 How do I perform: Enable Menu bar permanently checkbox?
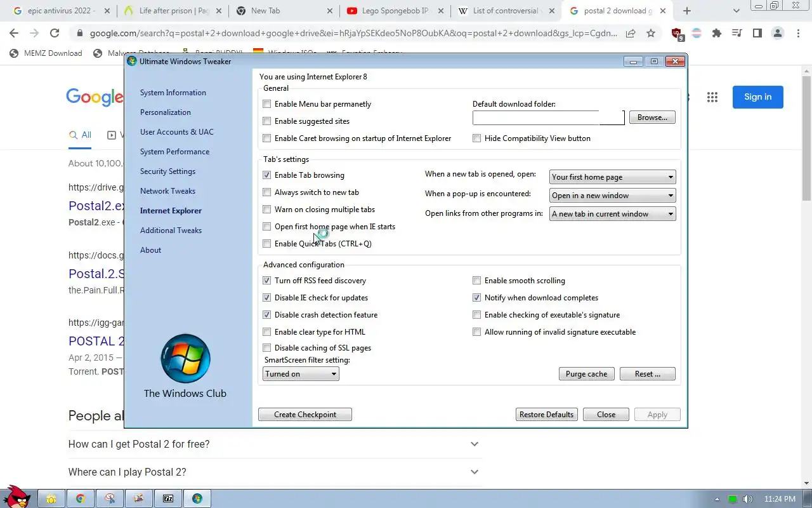[267, 104]
